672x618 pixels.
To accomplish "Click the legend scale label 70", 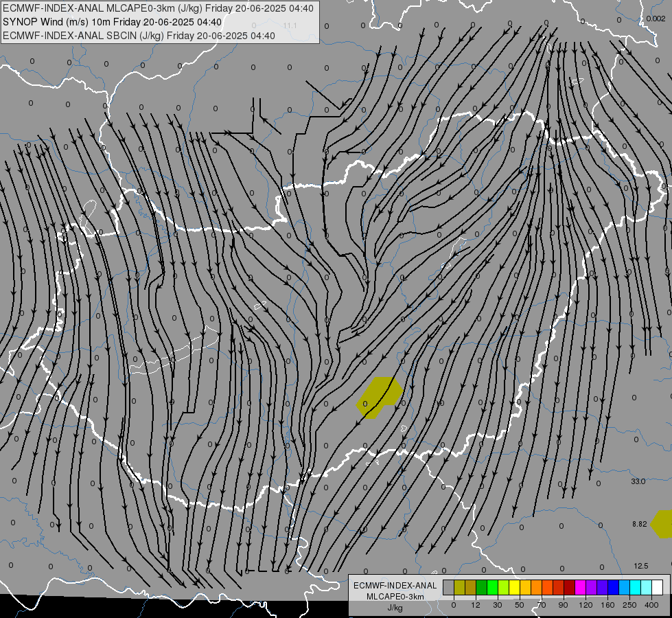I will pyautogui.click(x=542, y=605).
